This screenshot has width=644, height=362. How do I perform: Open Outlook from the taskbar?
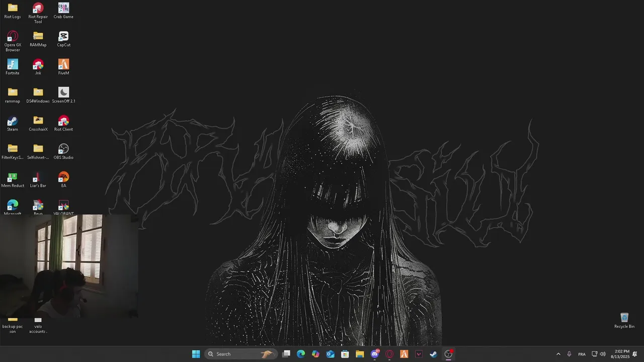(331, 354)
